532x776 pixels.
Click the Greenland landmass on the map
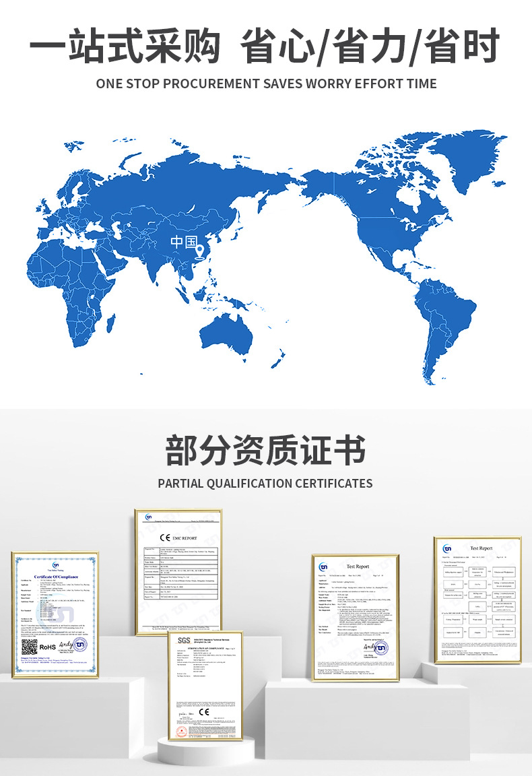(x=467, y=161)
